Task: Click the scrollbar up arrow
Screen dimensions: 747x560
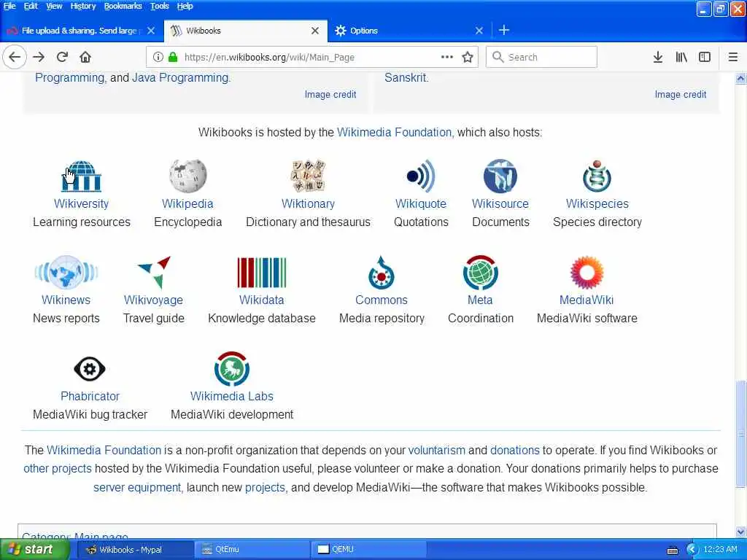Action: (x=740, y=79)
